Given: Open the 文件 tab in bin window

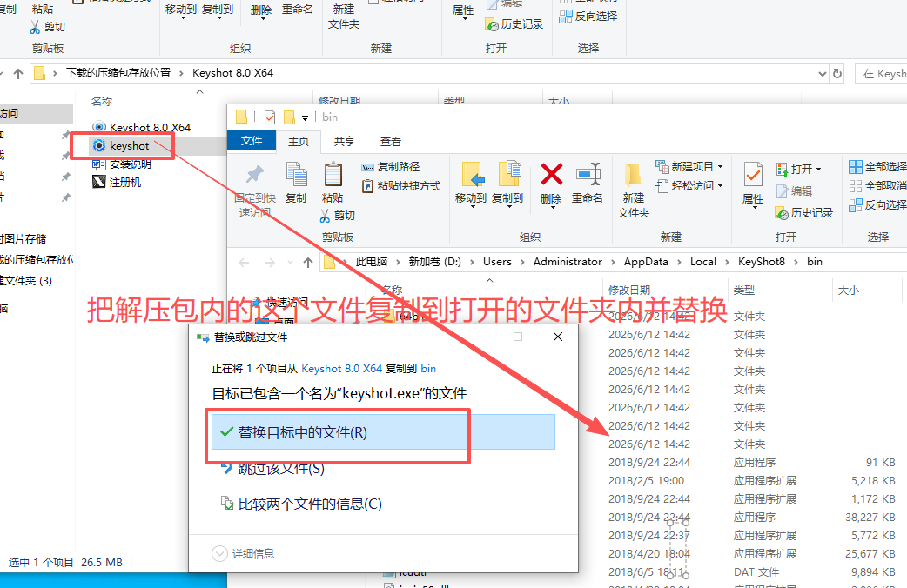Looking at the screenshot, I should coord(251,141).
